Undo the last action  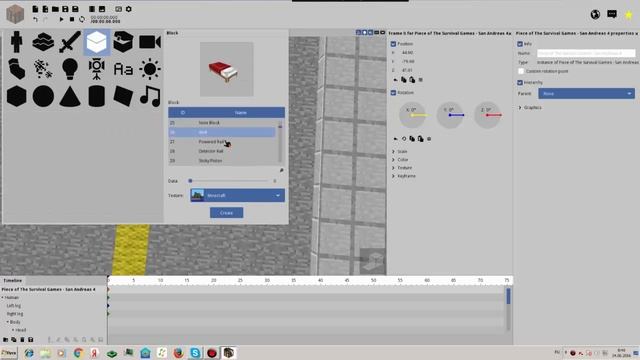tap(36, 19)
